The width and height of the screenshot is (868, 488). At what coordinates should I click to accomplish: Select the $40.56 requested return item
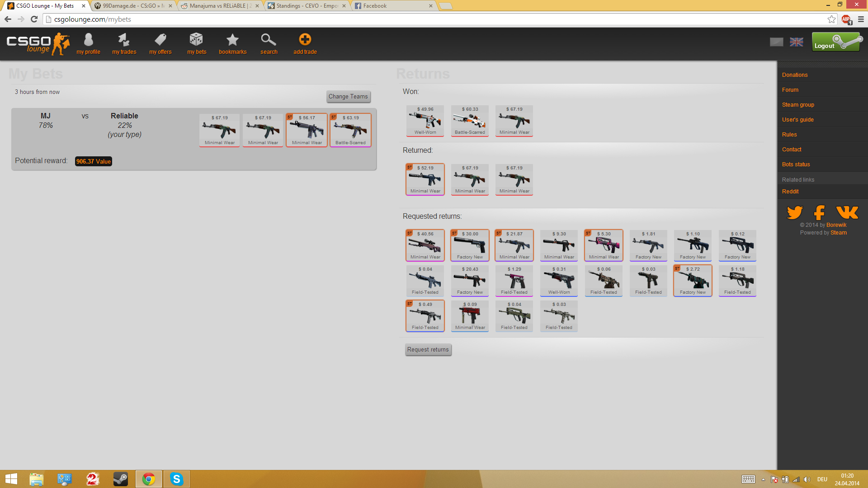(425, 245)
